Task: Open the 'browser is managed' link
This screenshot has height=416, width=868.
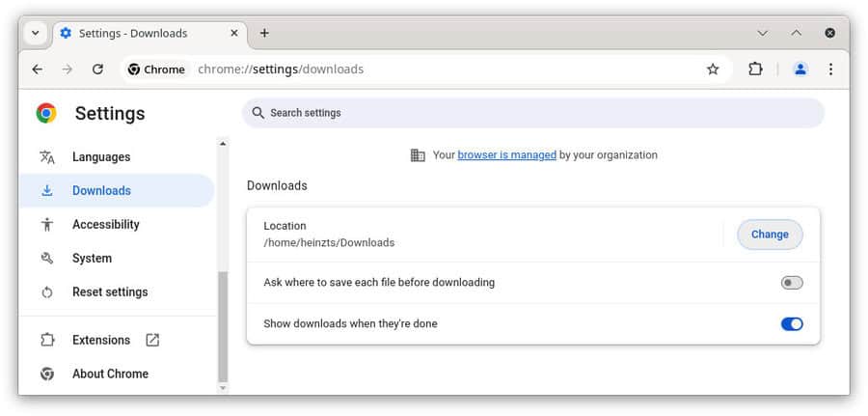Action: point(506,154)
